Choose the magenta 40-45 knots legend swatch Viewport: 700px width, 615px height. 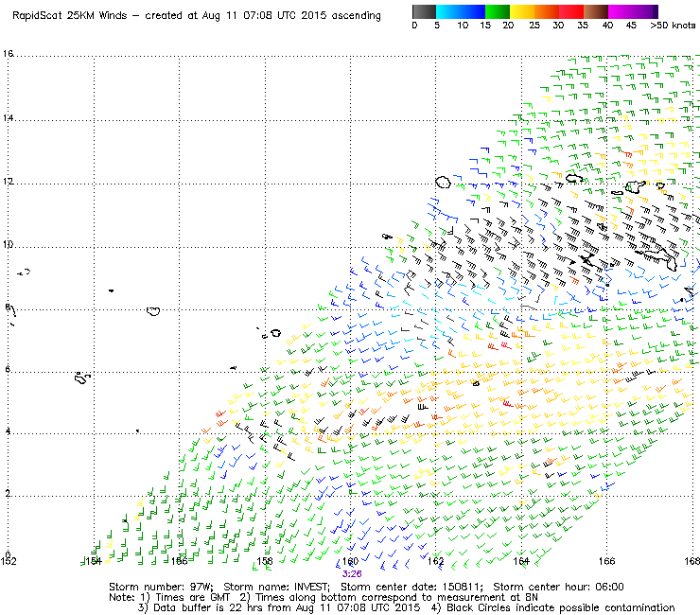[621, 11]
